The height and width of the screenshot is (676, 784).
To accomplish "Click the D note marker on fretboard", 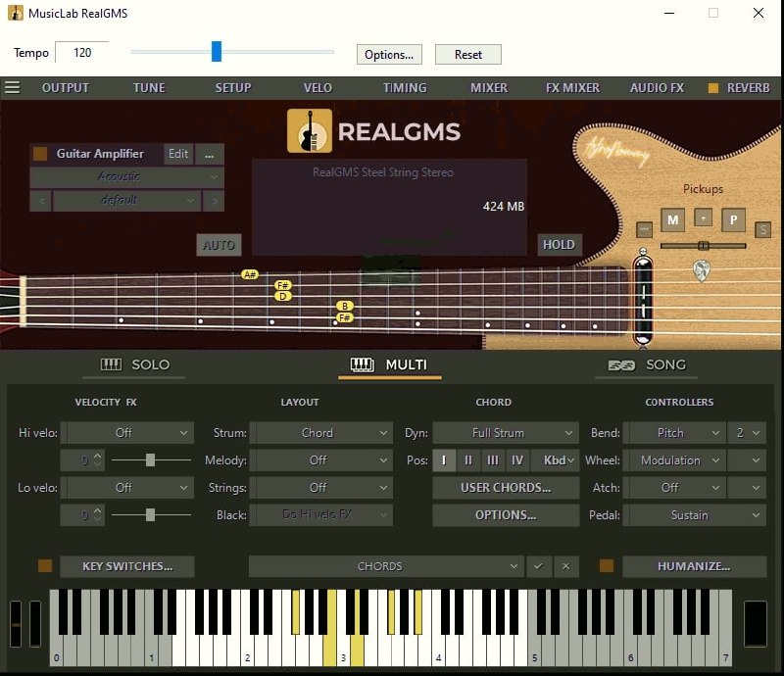I will (x=283, y=297).
